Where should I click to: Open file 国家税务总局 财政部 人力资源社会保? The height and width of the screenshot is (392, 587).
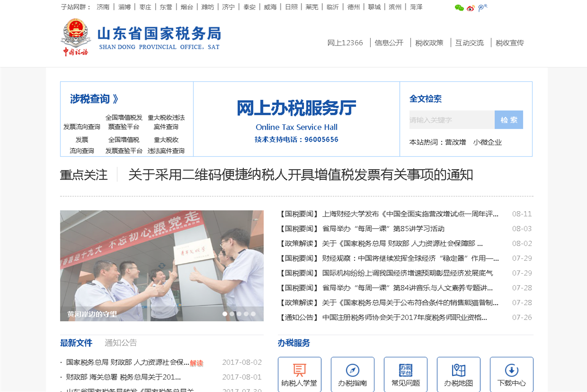[x=128, y=362]
